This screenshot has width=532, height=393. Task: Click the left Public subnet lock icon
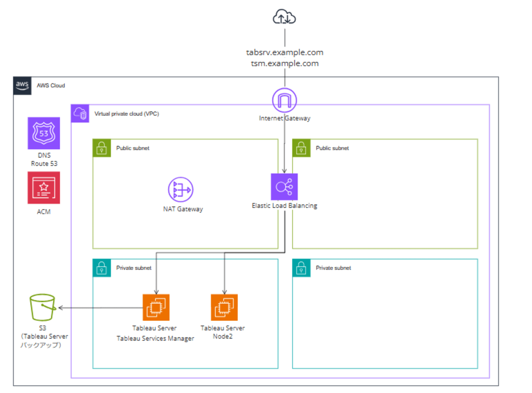click(x=102, y=148)
